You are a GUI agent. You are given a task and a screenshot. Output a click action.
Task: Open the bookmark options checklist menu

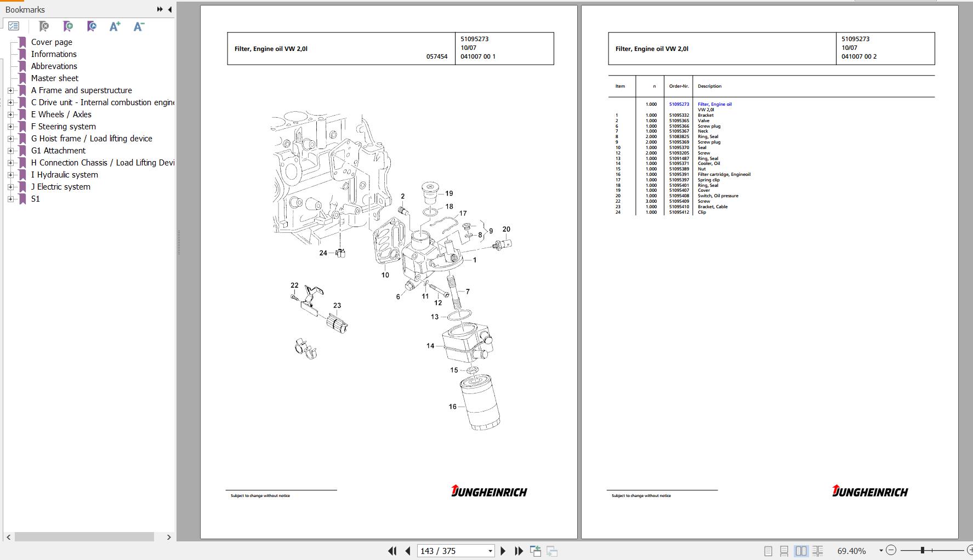tap(14, 26)
